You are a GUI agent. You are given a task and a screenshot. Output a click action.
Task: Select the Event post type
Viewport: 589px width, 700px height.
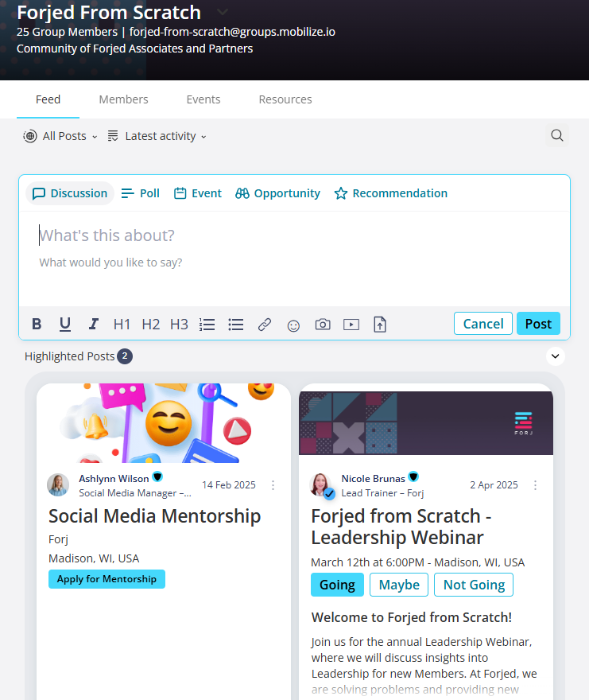(198, 193)
